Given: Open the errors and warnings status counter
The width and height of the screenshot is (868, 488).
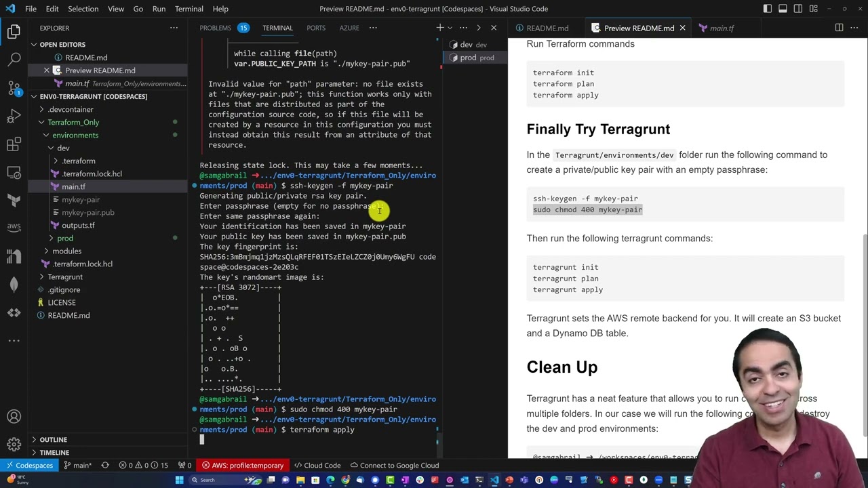Looking at the screenshot, I should point(143,465).
